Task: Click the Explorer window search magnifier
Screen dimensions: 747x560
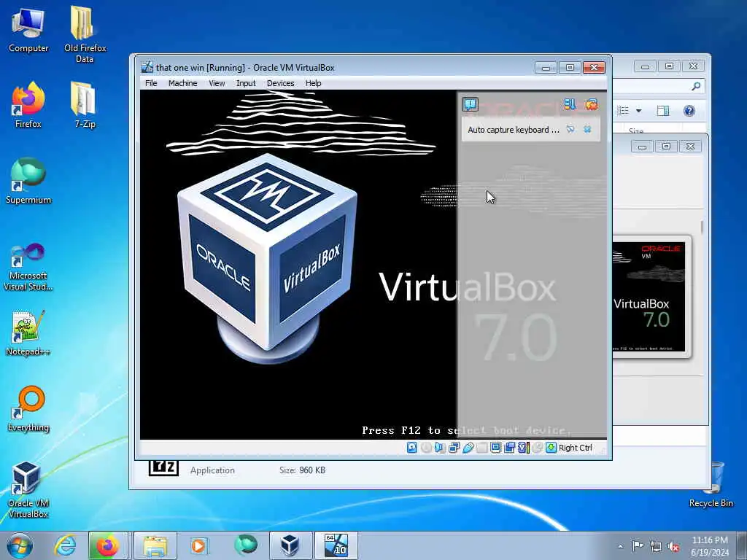Action: click(x=696, y=86)
